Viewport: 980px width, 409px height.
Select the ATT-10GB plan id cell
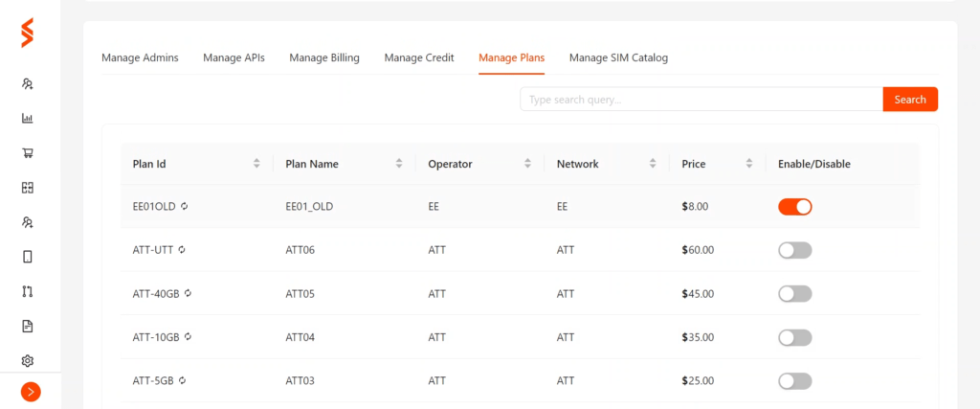(156, 337)
